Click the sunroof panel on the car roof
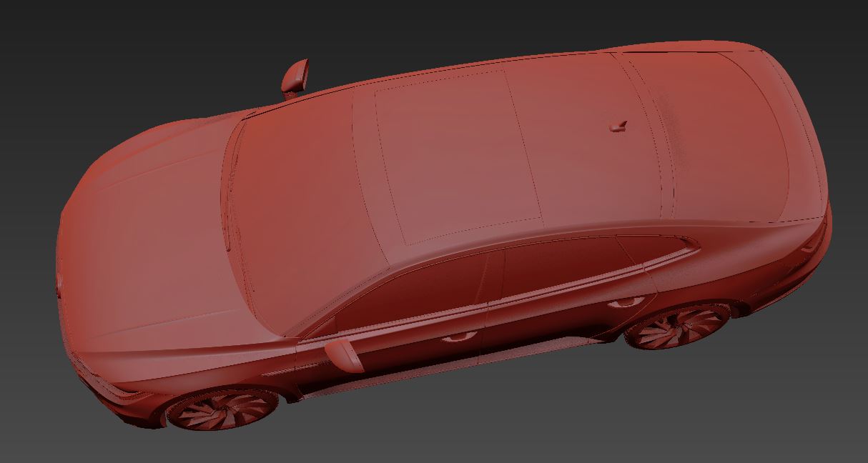This screenshot has height=463, width=868. coord(458,156)
